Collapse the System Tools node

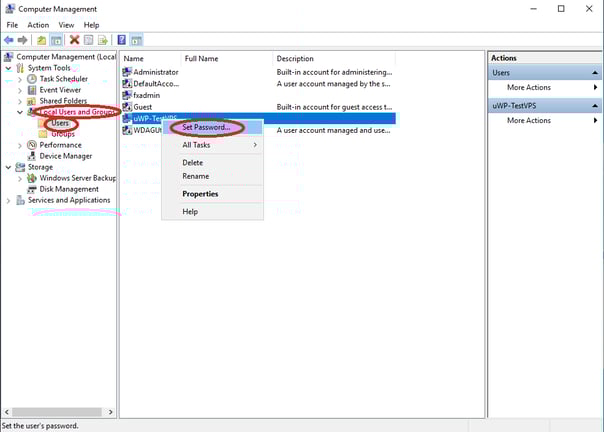(8, 68)
